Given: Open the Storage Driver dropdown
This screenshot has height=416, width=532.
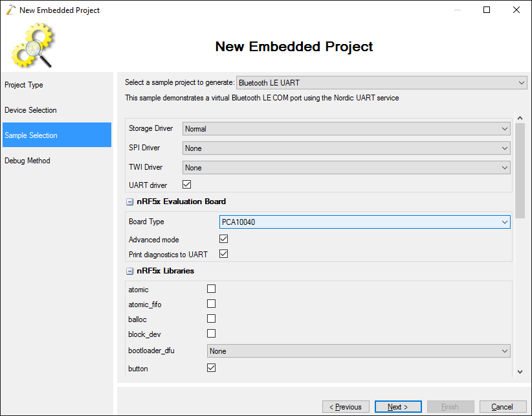Looking at the screenshot, I should (x=346, y=129).
